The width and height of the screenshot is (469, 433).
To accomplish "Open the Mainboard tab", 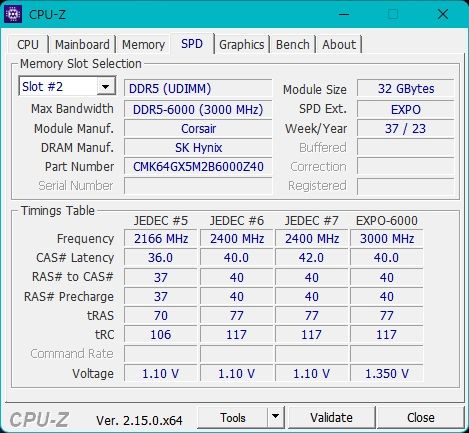I will click(x=82, y=44).
